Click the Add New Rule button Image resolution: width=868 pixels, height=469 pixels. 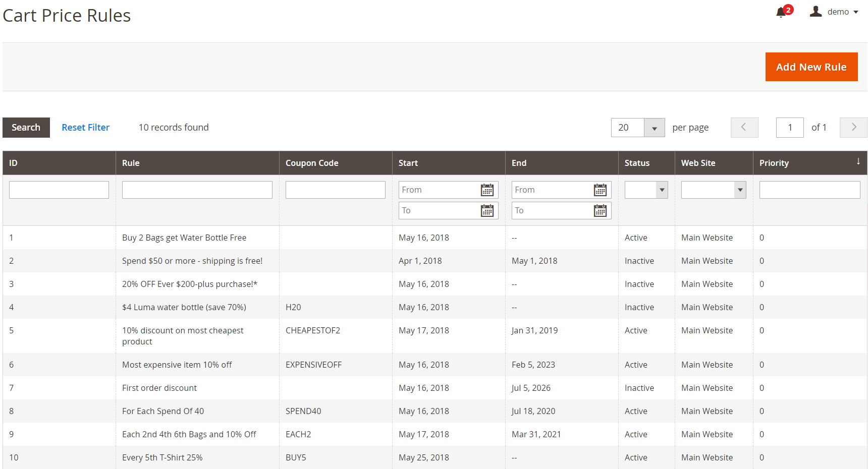coord(811,67)
